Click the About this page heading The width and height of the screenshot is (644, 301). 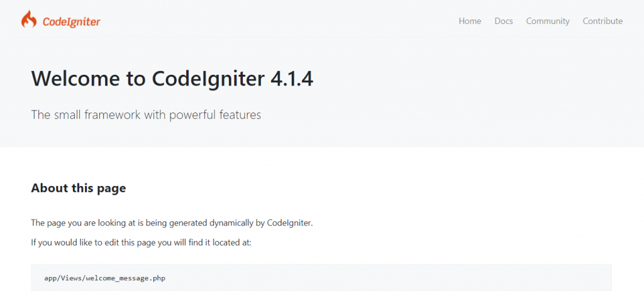(x=79, y=189)
